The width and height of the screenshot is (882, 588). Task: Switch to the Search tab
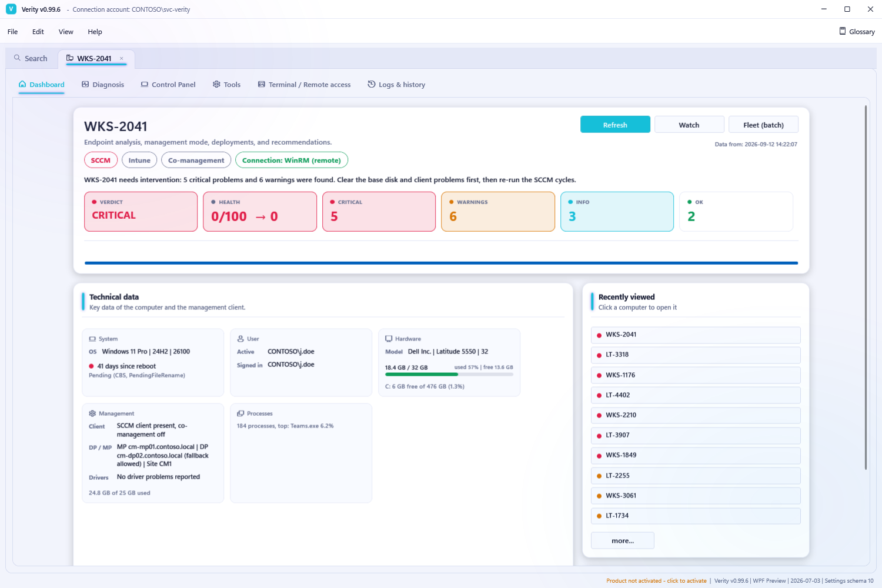(x=31, y=58)
